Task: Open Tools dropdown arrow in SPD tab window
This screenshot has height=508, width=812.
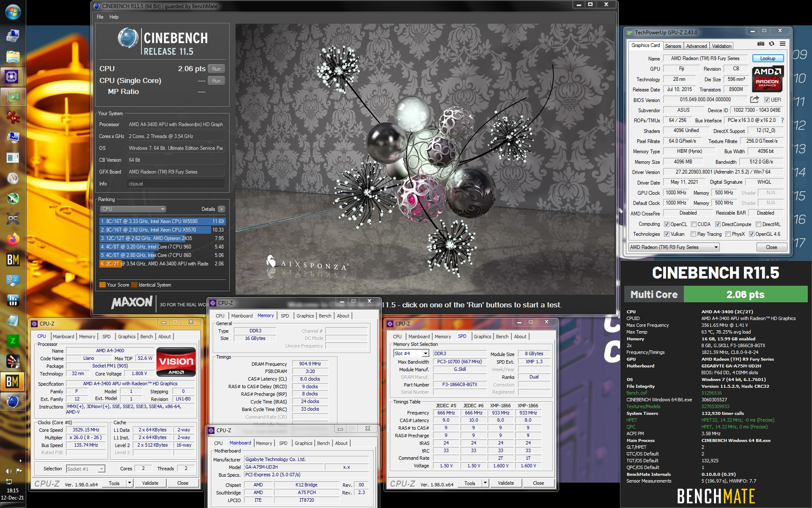Action: pos(485,483)
